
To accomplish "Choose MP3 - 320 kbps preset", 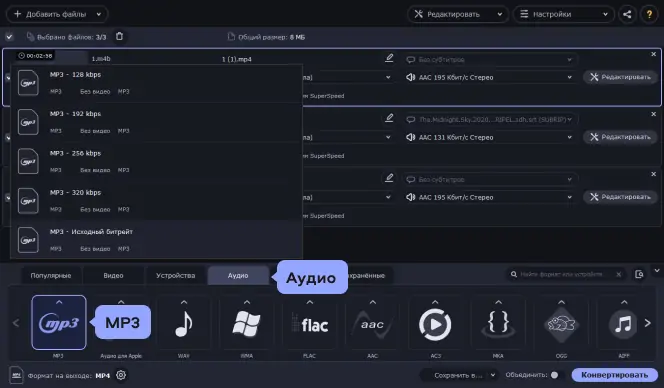I will tap(156, 201).
